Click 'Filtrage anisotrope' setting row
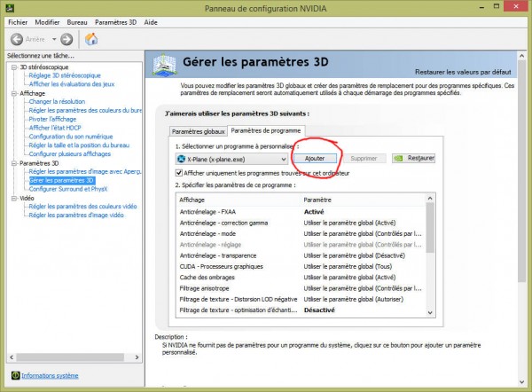The image size is (532, 392). tap(301, 288)
